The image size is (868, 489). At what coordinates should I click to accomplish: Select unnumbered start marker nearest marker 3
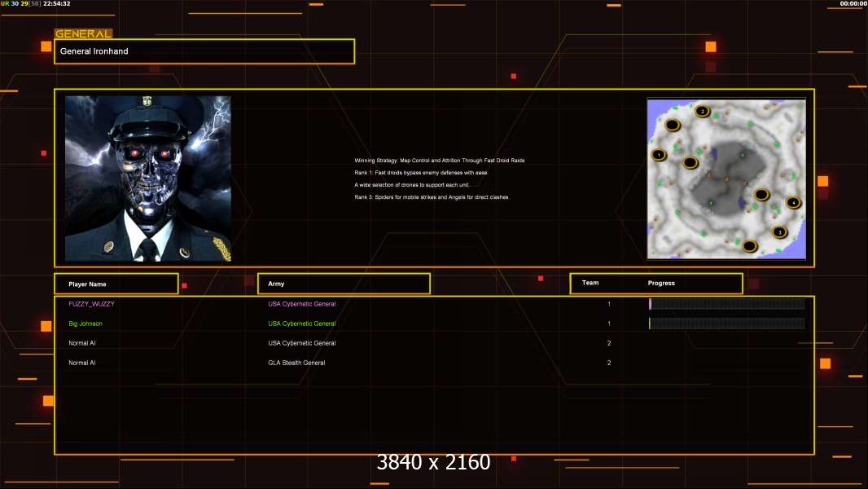750,246
